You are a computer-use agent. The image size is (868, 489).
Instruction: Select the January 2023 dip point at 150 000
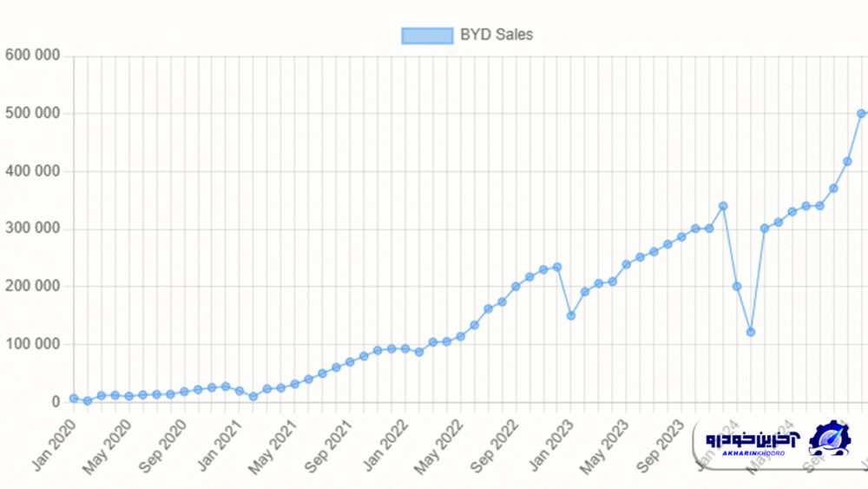570,315
